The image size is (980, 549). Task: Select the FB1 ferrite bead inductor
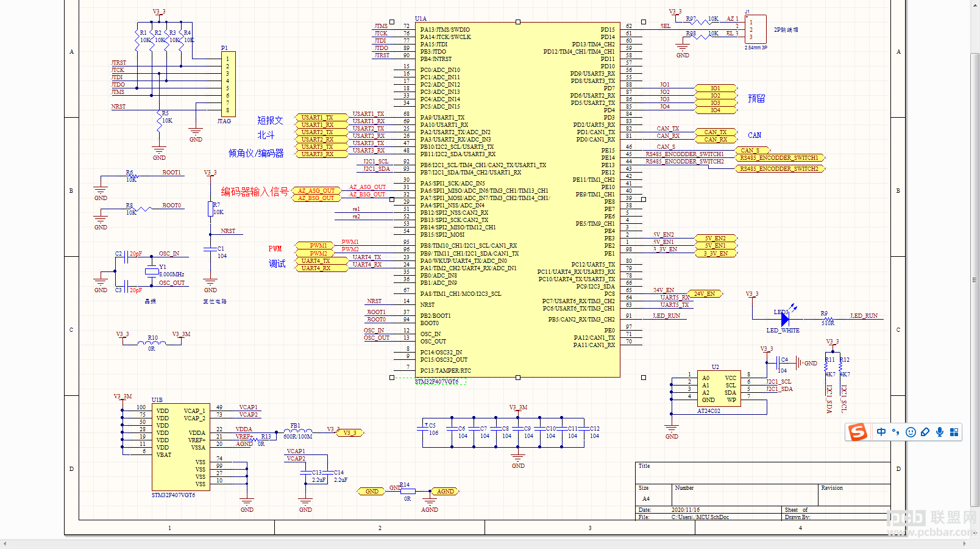[x=298, y=431]
